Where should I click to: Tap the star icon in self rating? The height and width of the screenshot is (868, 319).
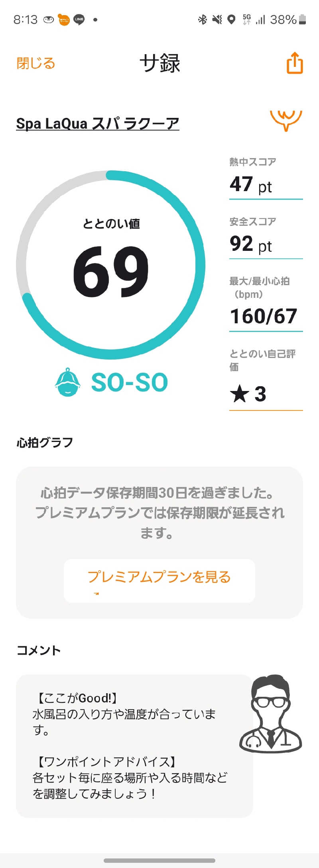click(239, 394)
